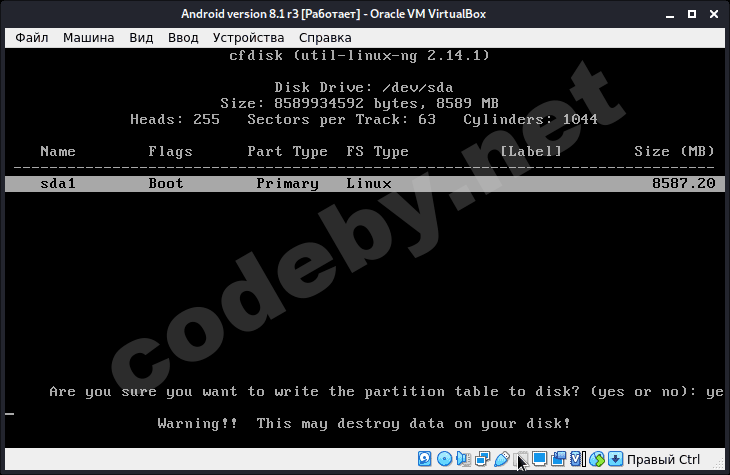The height and width of the screenshot is (475, 730).
Task: Click the Warning destroy data message
Action: point(364,423)
